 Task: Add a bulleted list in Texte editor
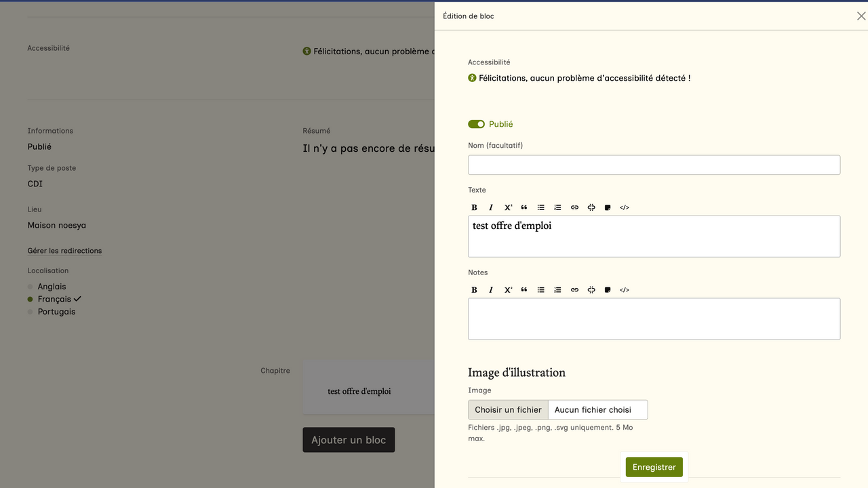[541, 207]
